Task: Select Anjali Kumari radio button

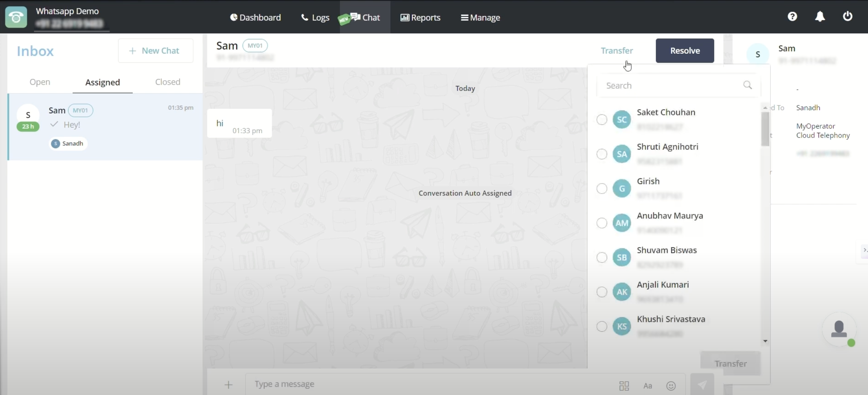Action: pos(602,292)
